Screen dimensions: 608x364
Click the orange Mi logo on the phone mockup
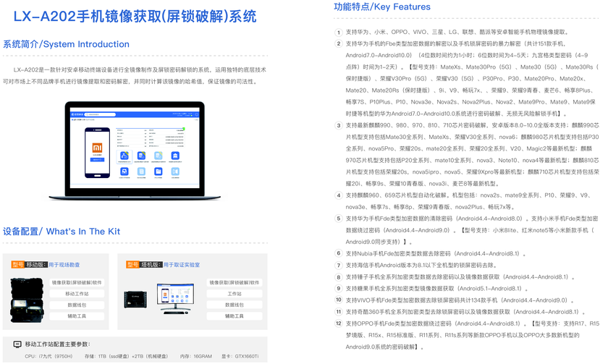(97, 148)
